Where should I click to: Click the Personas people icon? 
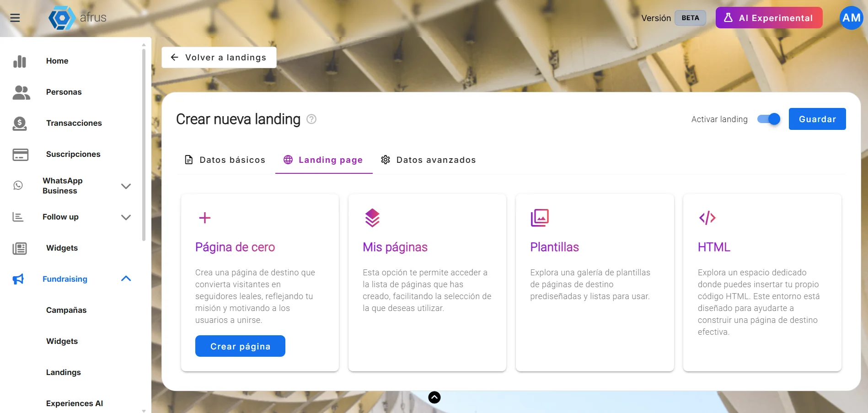(21, 92)
